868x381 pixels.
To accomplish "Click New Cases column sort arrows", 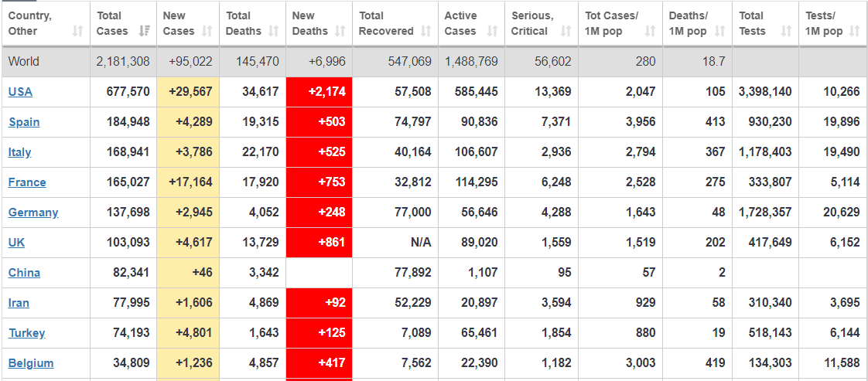I will click(x=207, y=32).
